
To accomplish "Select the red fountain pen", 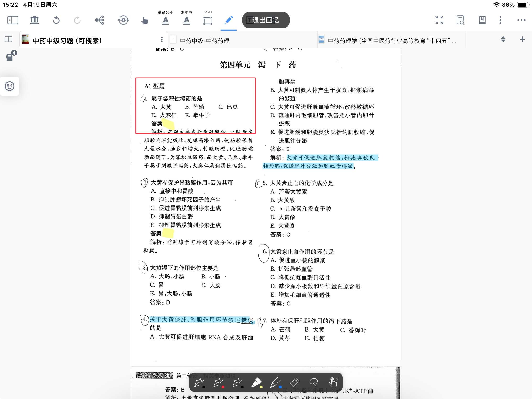I will 219,383.
